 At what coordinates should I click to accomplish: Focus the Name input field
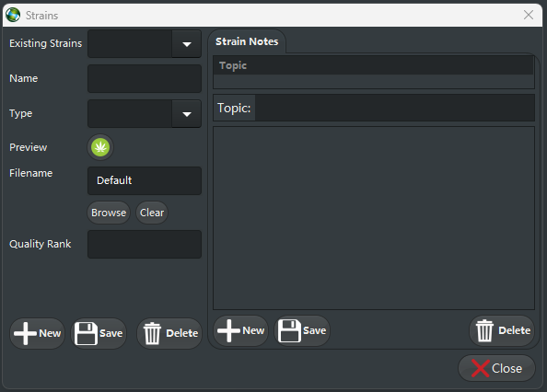click(145, 79)
